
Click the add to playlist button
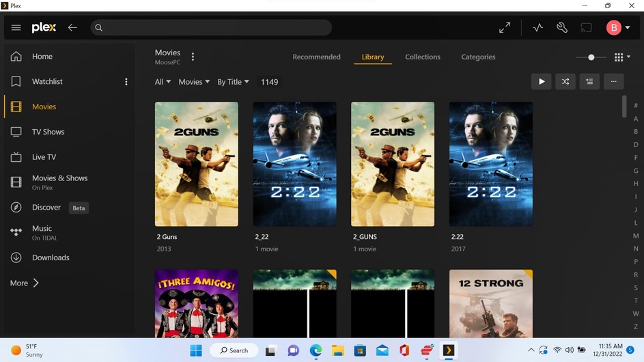[589, 81]
